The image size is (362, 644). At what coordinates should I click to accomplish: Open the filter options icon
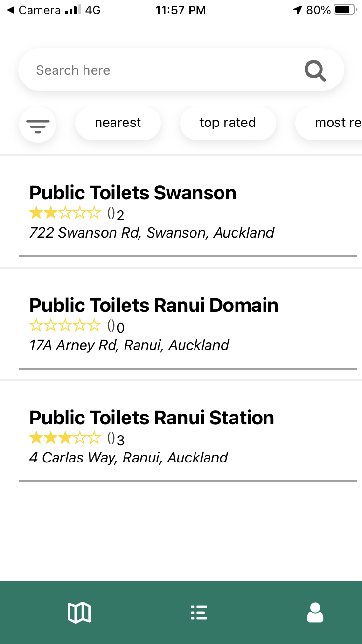(x=38, y=125)
